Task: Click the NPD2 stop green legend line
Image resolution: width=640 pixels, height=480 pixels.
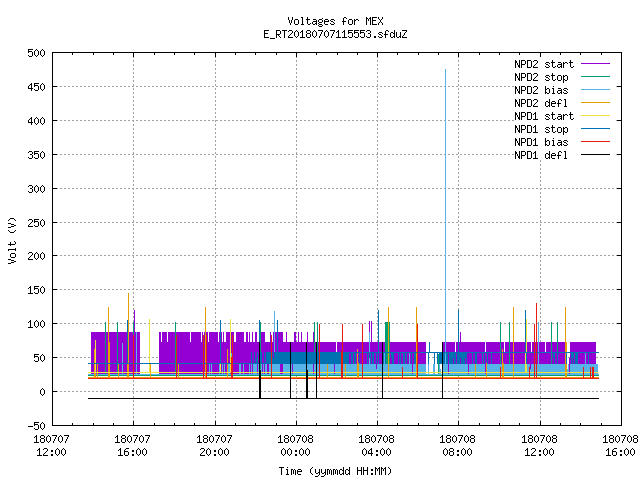Action: click(595, 77)
